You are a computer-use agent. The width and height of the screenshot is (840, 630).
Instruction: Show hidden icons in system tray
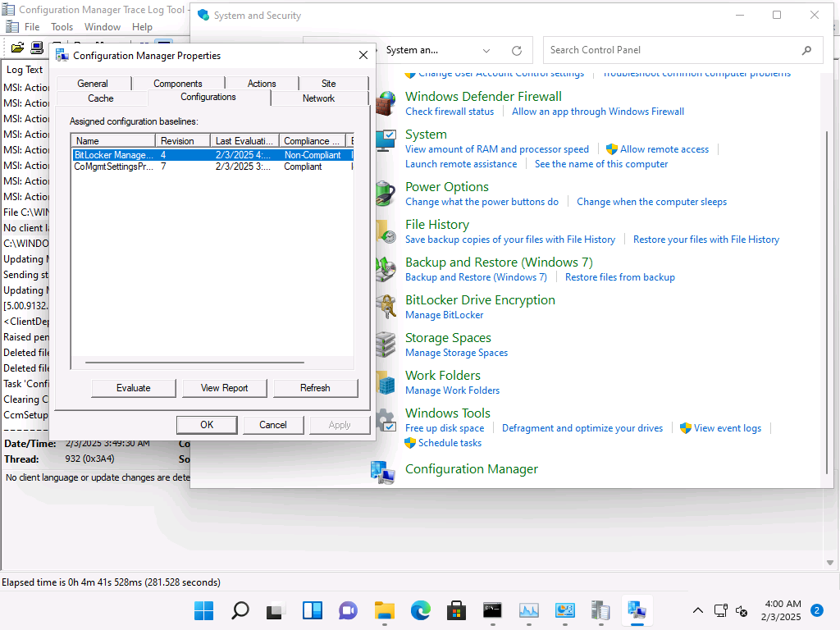(698, 610)
